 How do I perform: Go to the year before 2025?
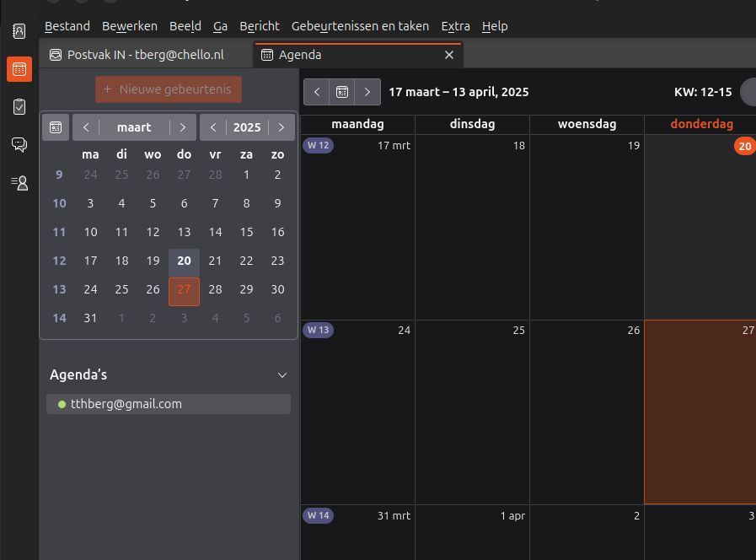pos(213,127)
